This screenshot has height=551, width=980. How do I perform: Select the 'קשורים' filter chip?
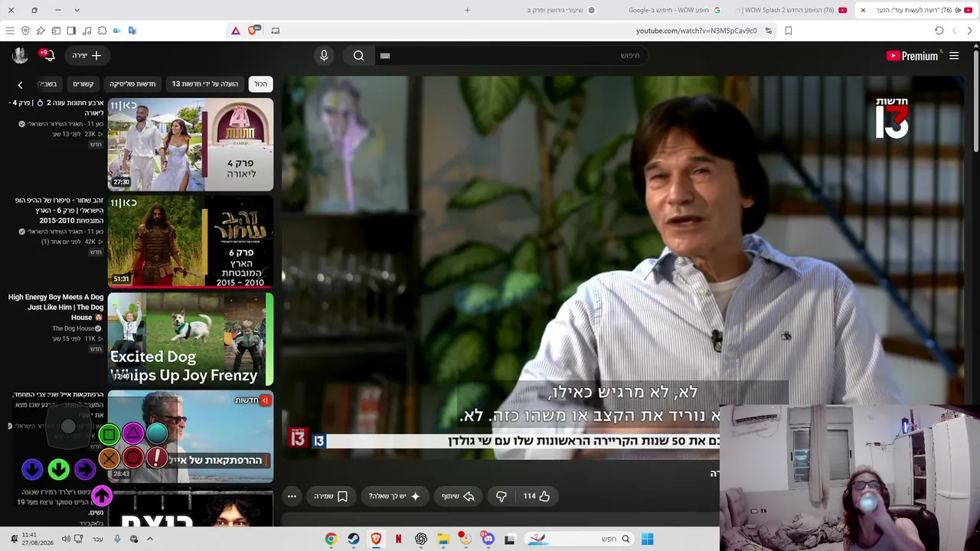tap(83, 84)
